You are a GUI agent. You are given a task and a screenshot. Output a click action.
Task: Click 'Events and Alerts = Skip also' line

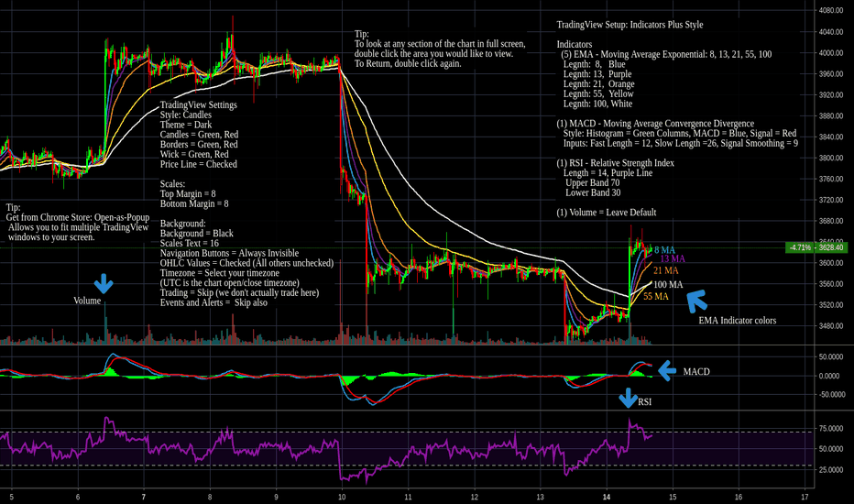click(213, 303)
